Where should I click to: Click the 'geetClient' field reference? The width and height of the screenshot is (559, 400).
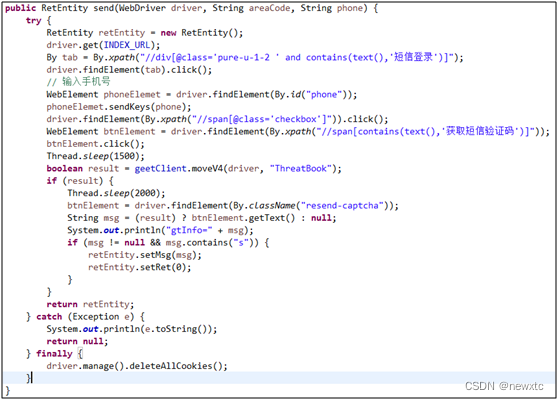pyautogui.click(x=160, y=169)
